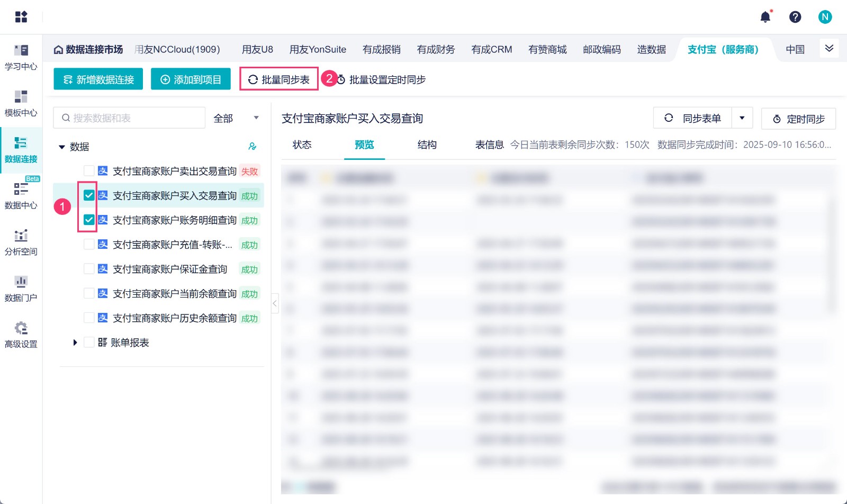
Task: Open 分析空间 in the sidebar
Action: 21,242
